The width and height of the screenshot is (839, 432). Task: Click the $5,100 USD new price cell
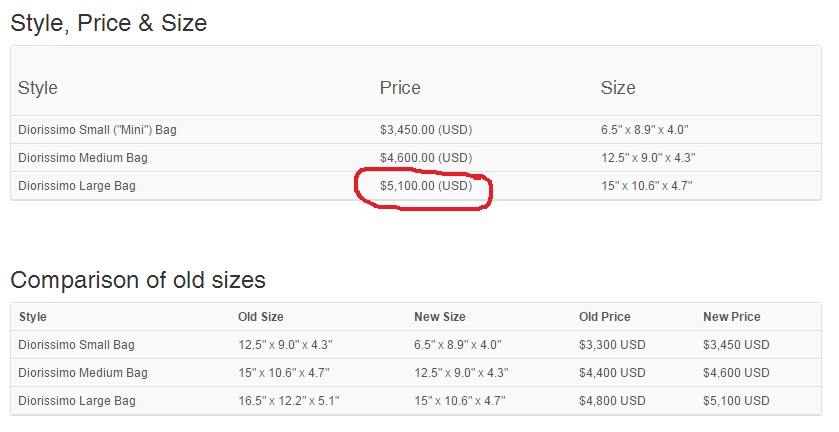point(736,401)
